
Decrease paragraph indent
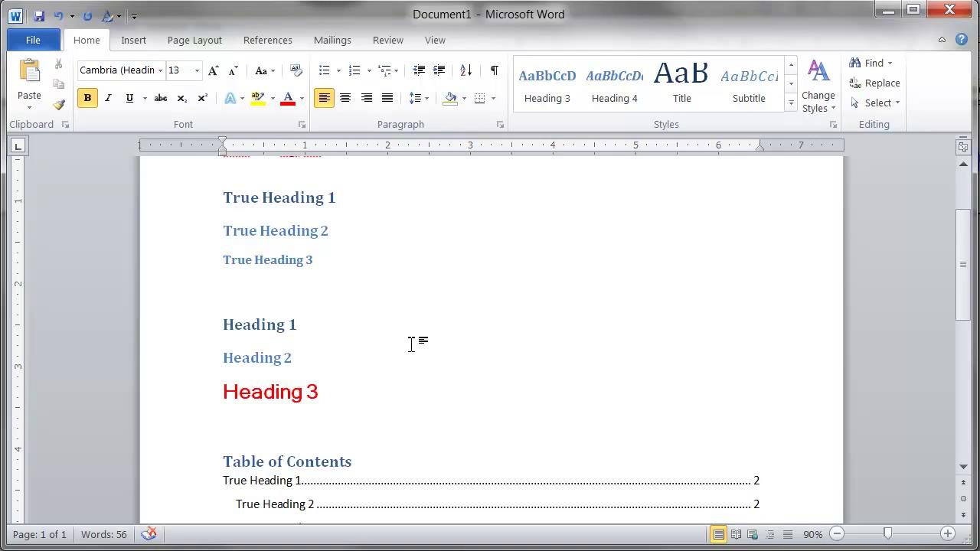[x=419, y=70]
